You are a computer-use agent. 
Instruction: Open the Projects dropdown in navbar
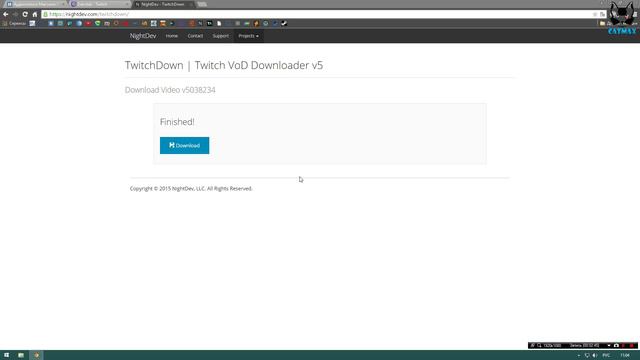[248, 36]
